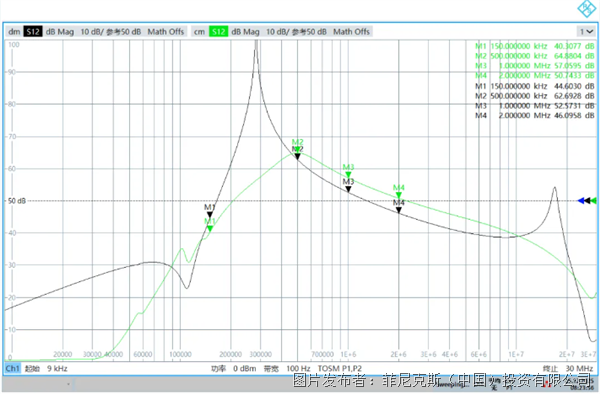Click green marker readout 64.8804 dB row
The width and height of the screenshot is (600, 394).
click(x=535, y=56)
